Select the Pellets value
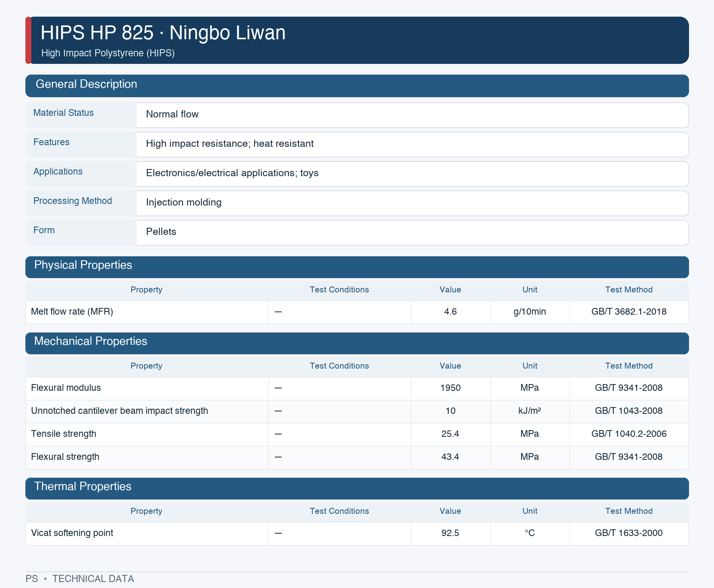The image size is (714, 588). 161,232
